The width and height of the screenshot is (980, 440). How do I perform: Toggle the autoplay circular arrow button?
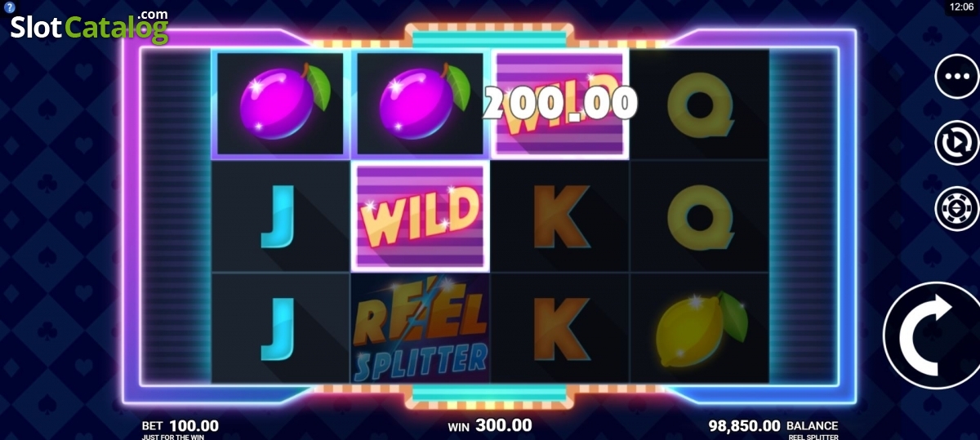[956, 143]
